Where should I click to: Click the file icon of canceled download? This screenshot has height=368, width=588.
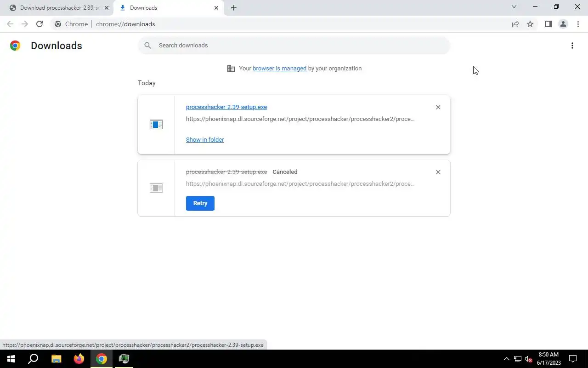(156, 188)
